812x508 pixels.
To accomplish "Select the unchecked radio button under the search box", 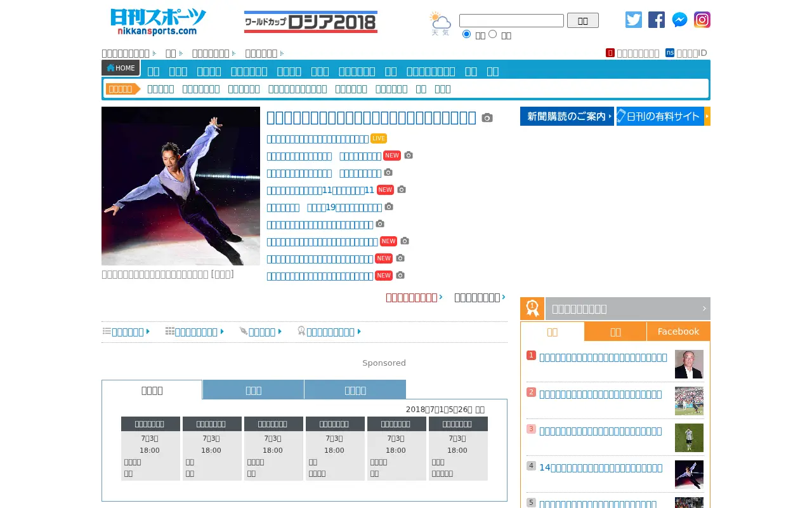I will click(x=492, y=34).
